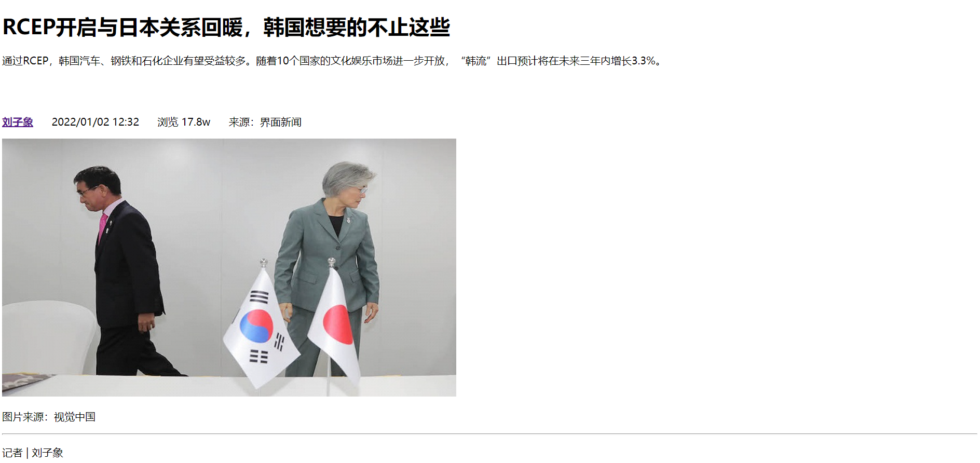Click the article headline about RCEP

[226, 28]
